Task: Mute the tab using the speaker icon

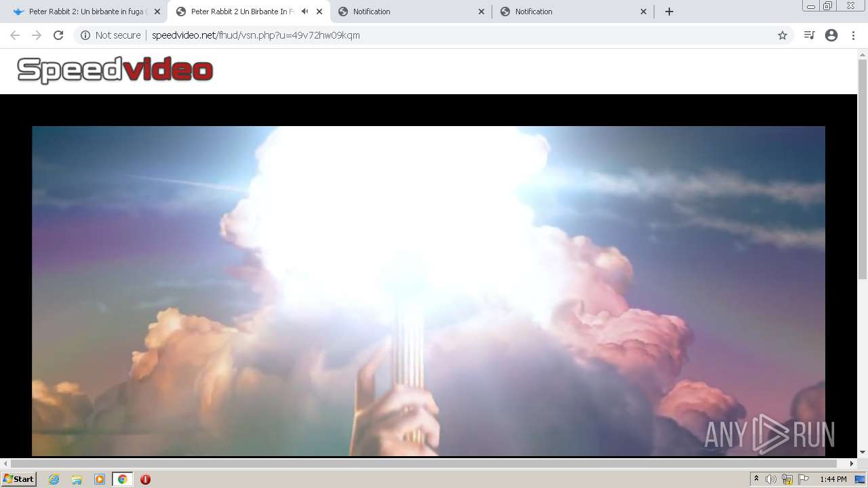Action: 304,12
